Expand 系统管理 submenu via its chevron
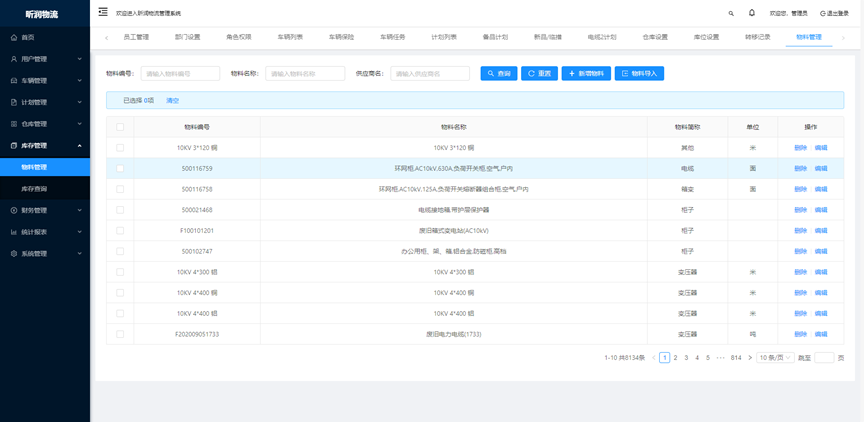This screenshot has height=422, width=864. tap(80, 253)
